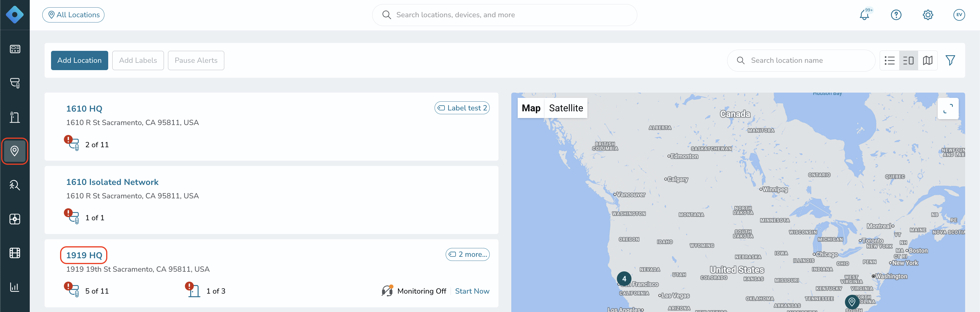Click the 1610 HQ device alert icon
Viewport: 980px width, 312px height.
(x=71, y=143)
